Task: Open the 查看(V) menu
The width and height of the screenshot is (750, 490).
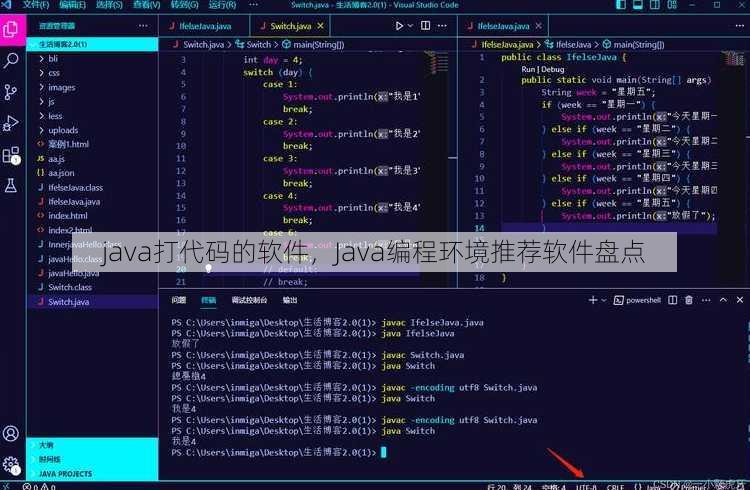Action: [146, 5]
